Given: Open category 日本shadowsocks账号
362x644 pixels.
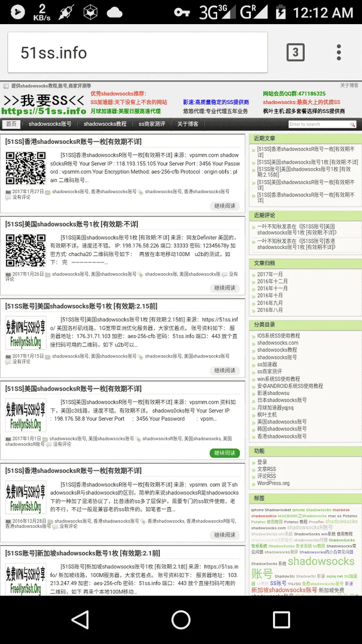Looking at the screenshot, I should (282, 400).
